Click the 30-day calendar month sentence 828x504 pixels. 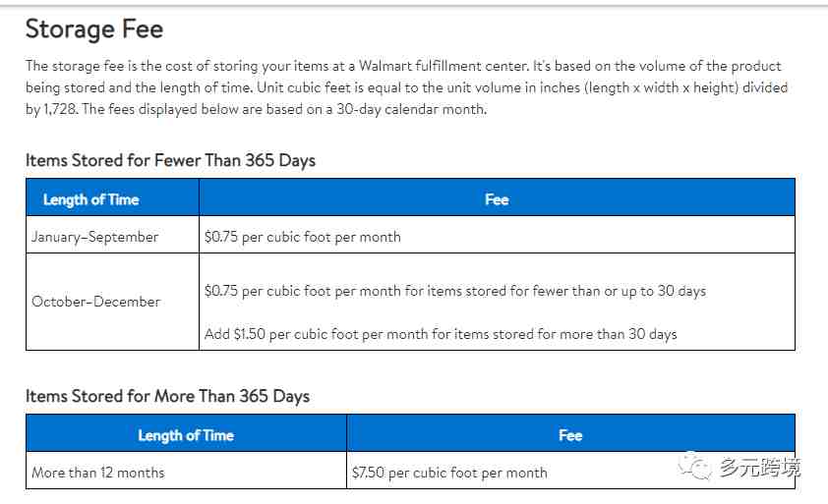pyautogui.click(x=284, y=109)
